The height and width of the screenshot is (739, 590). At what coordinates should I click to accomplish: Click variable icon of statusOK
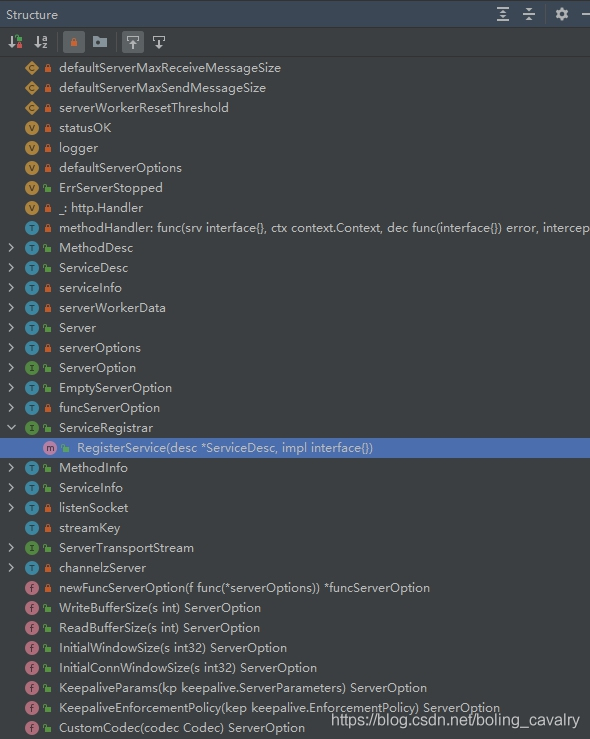pos(32,128)
